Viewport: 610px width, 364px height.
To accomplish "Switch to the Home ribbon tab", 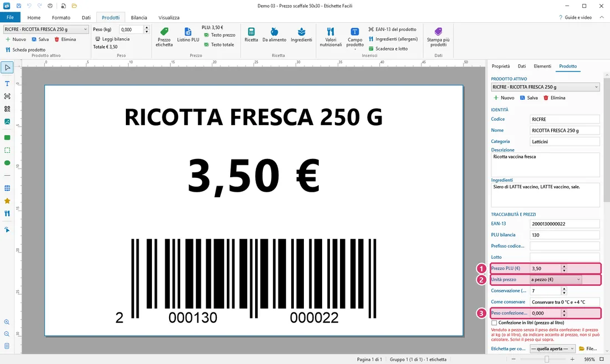I will click(34, 18).
